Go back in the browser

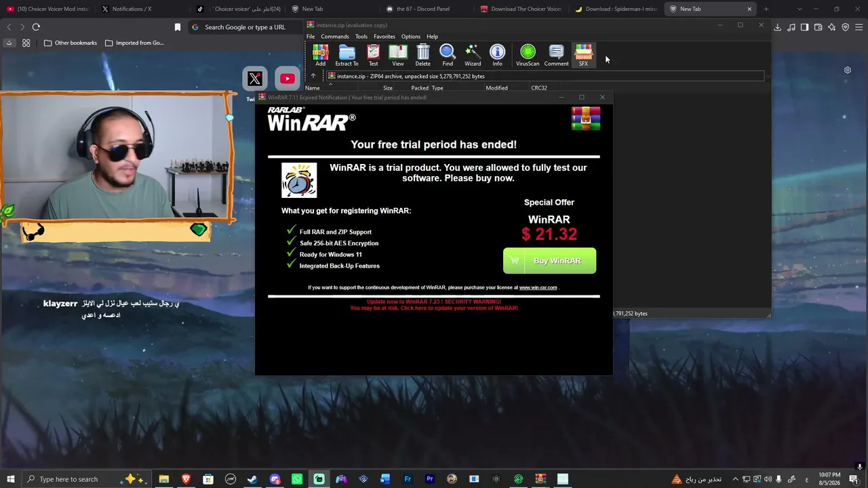(x=9, y=27)
